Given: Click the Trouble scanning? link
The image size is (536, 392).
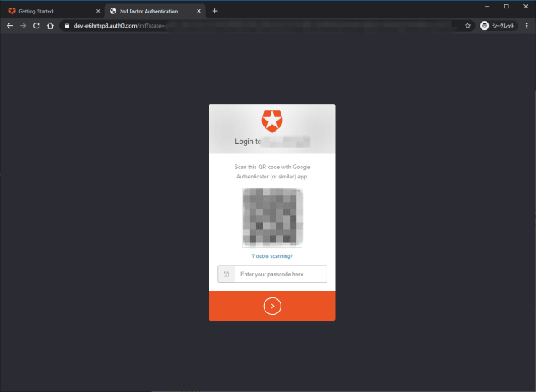Looking at the screenshot, I should (x=272, y=256).
